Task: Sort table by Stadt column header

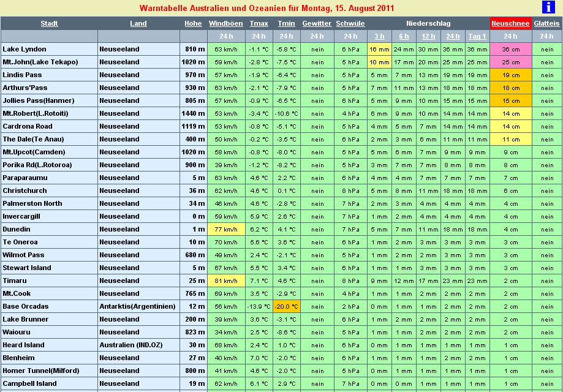Action: click(49, 23)
